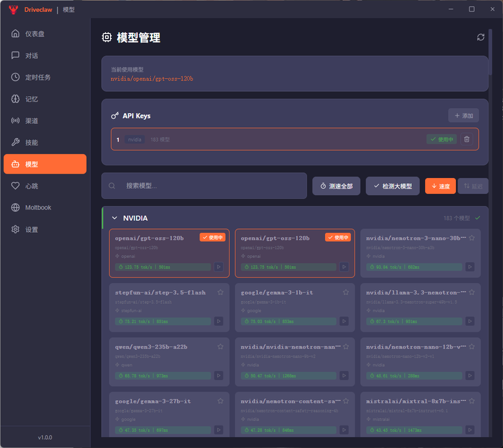
Task: Click the refresh icon beside 模型管理
Action: (481, 37)
